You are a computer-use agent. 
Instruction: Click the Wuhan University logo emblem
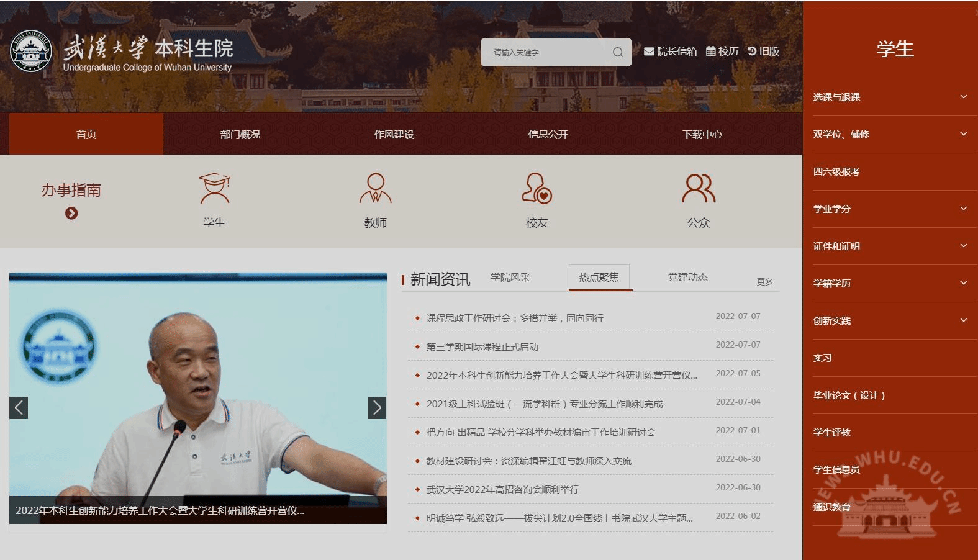(31, 52)
